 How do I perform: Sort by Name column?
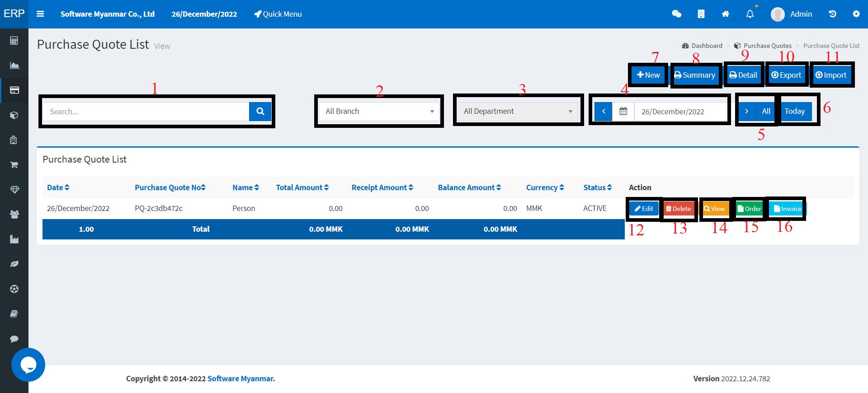[x=245, y=187]
